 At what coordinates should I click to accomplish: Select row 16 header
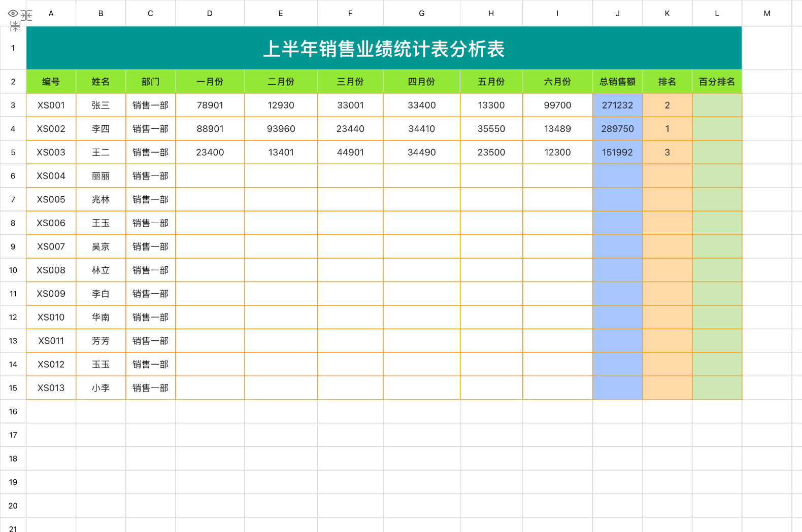[13, 411]
